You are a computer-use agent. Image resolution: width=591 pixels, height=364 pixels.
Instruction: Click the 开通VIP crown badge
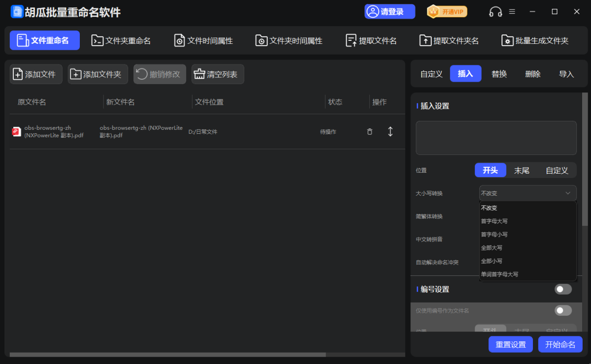pos(447,12)
